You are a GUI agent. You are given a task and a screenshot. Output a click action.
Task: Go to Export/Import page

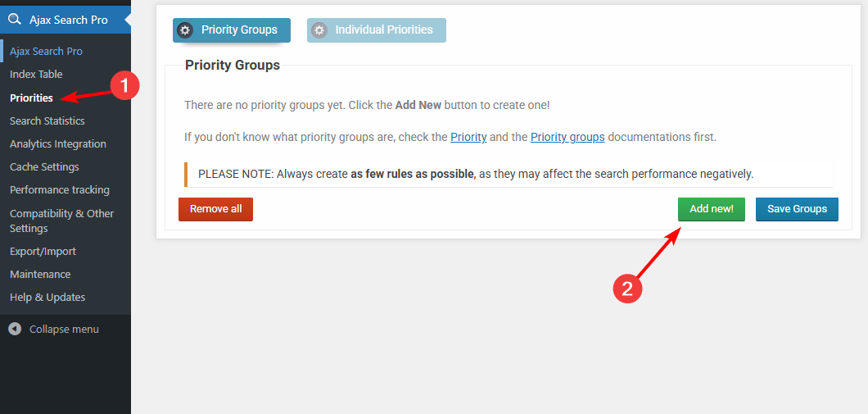pos(43,251)
